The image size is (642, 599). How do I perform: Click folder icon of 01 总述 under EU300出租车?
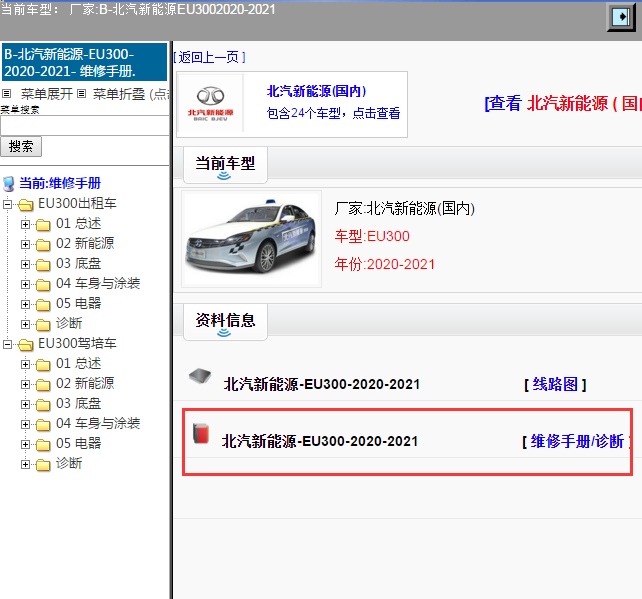coord(43,224)
